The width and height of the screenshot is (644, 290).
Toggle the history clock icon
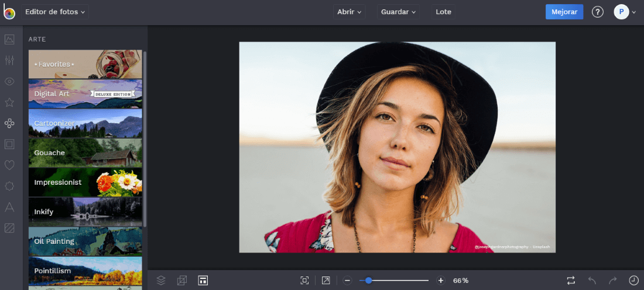click(x=633, y=281)
